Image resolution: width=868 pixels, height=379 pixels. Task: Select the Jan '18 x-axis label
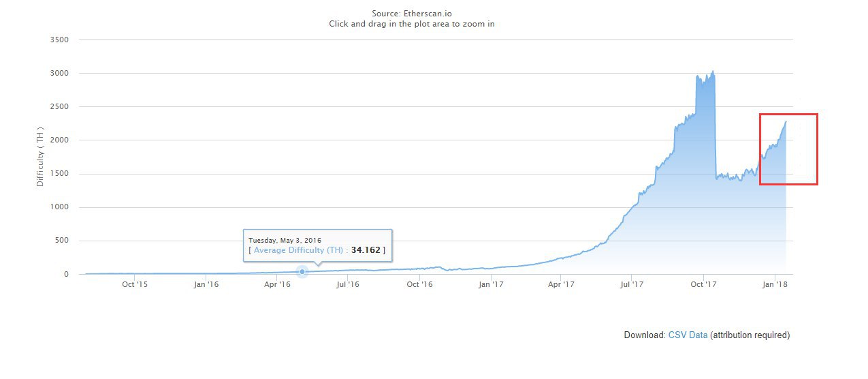point(775,284)
